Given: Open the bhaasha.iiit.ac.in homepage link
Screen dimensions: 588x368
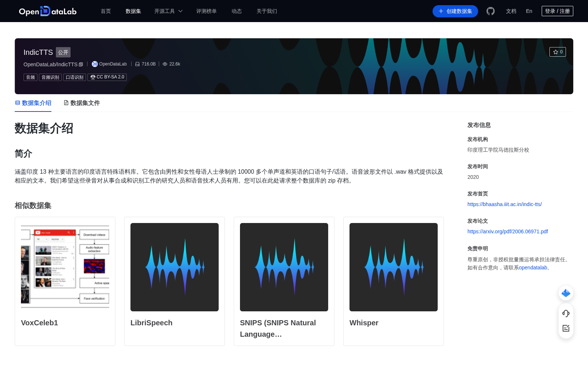Looking at the screenshot, I should pos(505,204).
